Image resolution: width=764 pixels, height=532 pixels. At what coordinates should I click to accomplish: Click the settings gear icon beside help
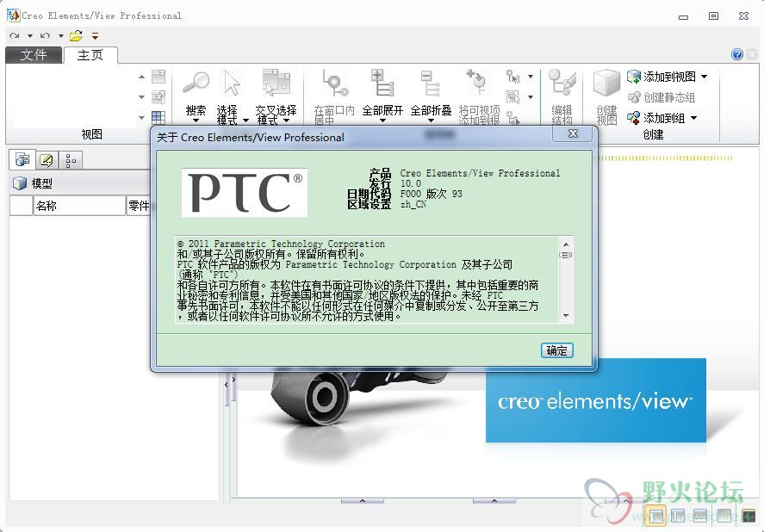coord(752,54)
